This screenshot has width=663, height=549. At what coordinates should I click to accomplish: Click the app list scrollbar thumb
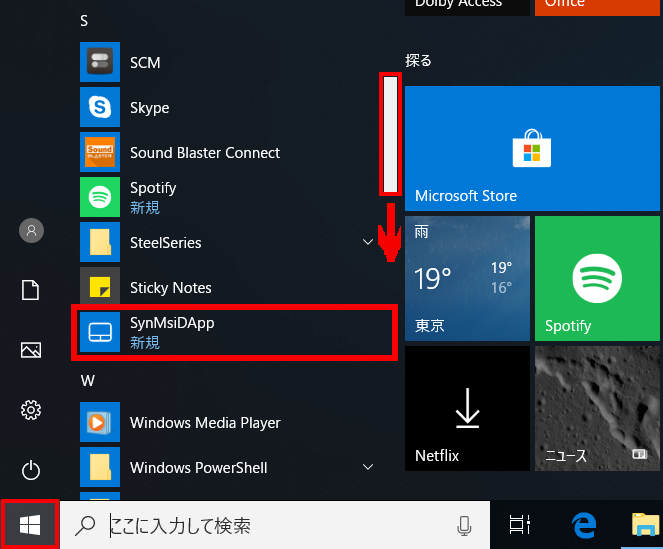click(x=390, y=134)
